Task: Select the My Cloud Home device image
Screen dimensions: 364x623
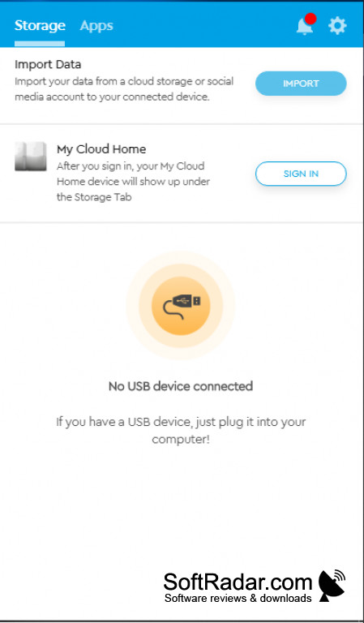Action: 31,157
